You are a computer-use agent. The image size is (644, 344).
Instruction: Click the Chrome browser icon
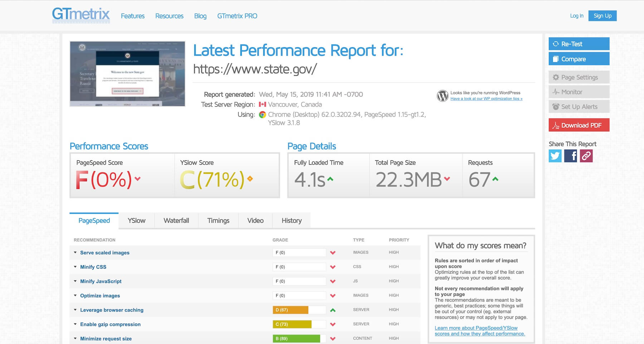pos(263,115)
